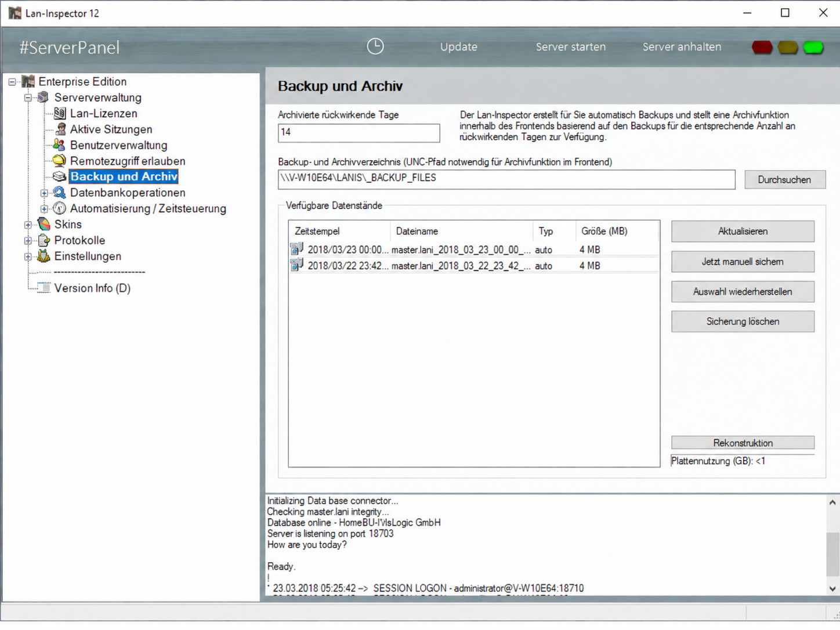Click the Einstellungen icon
The height and width of the screenshot is (630, 840).
point(44,256)
